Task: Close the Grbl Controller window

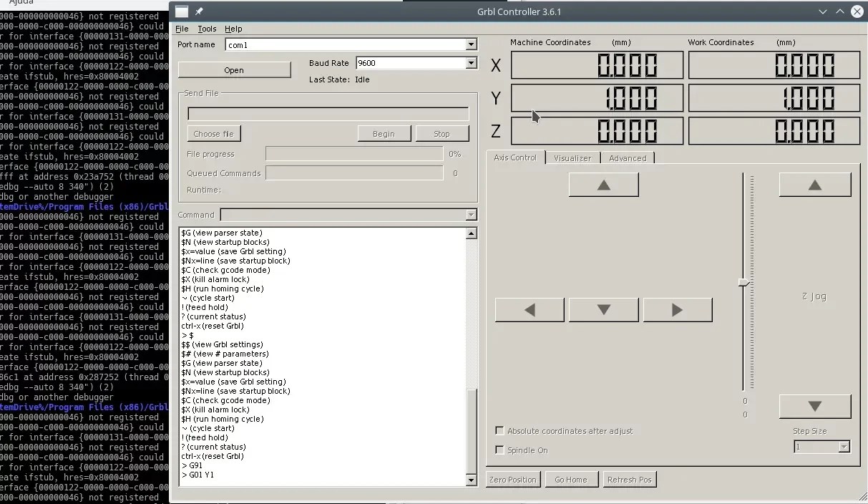Action: click(x=857, y=11)
